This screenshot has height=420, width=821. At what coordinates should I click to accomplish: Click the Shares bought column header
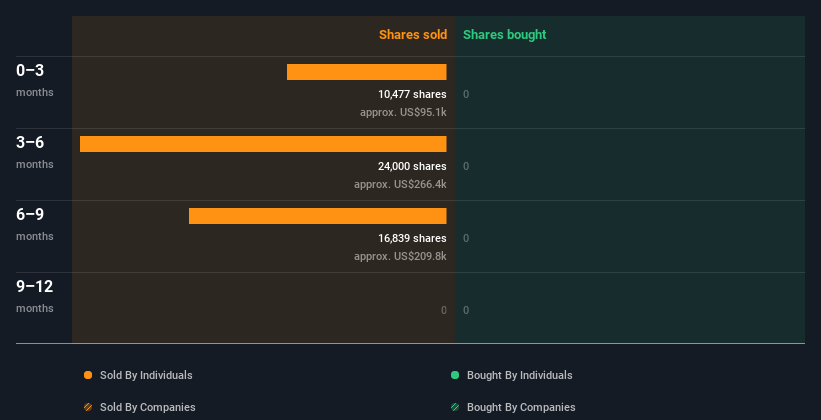pyautogui.click(x=505, y=35)
